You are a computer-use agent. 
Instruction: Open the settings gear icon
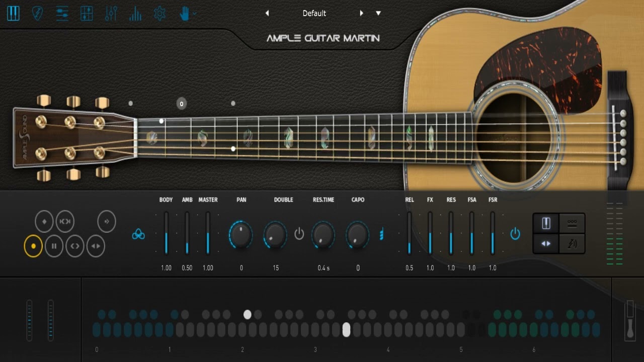[159, 14]
